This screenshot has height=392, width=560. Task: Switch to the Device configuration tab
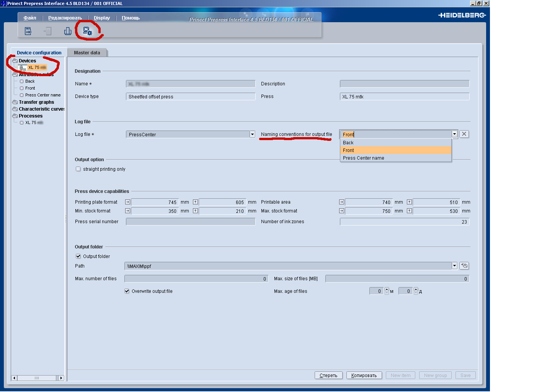[x=39, y=53]
